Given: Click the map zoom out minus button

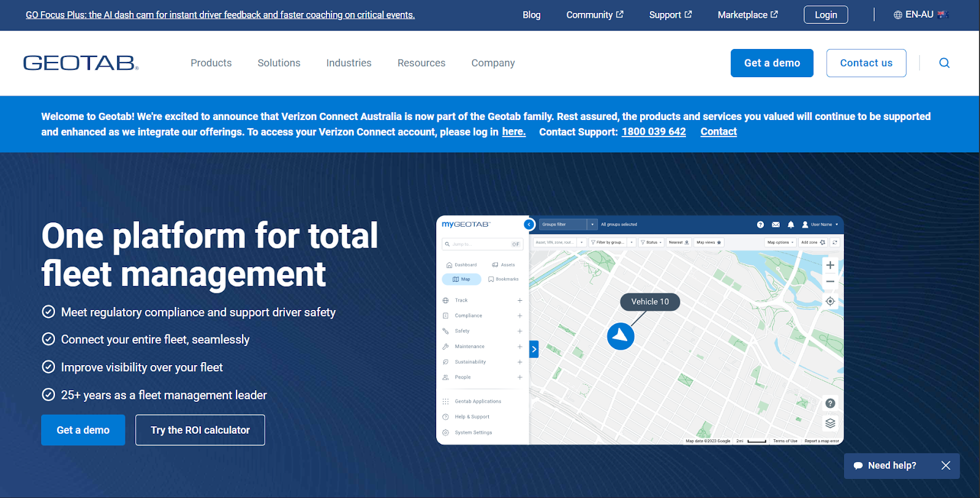Looking at the screenshot, I should (830, 282).
